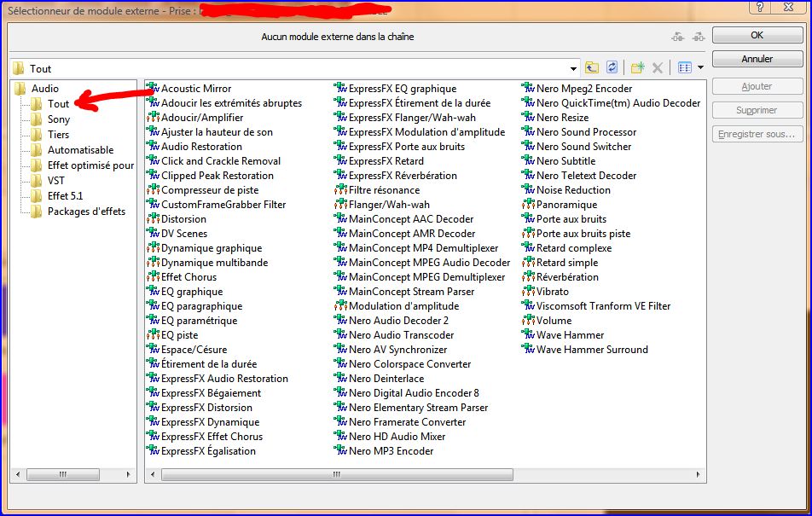Select ExpressFX Réverbération plug-in
Viewport: 812px width, 516px height.
tap(403, 175)
